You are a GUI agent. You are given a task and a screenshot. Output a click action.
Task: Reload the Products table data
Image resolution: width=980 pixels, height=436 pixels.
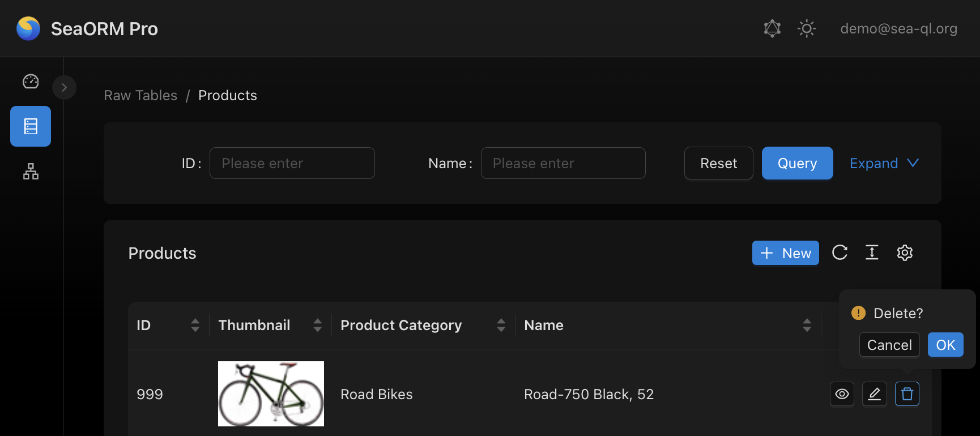(x=840, y=253)
